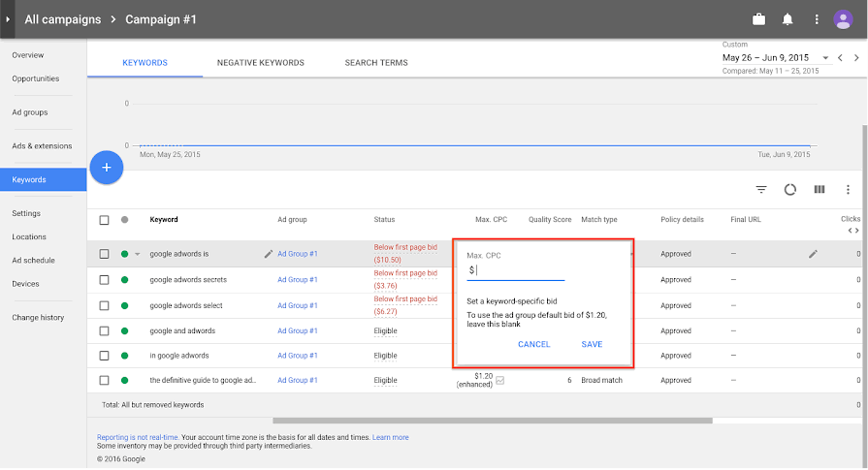Click Eligible status for google and adwords
The width and height of the screenshot is (868, 470).
pos(385,331)
